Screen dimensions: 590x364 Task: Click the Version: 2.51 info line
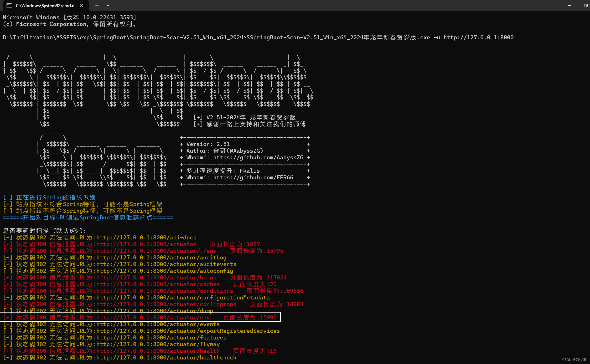(x=208, y=144)
